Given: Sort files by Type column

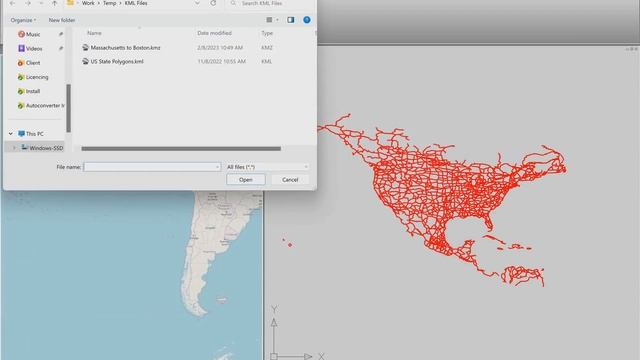Looking at the screenshot, I should [x=267, y=33].
